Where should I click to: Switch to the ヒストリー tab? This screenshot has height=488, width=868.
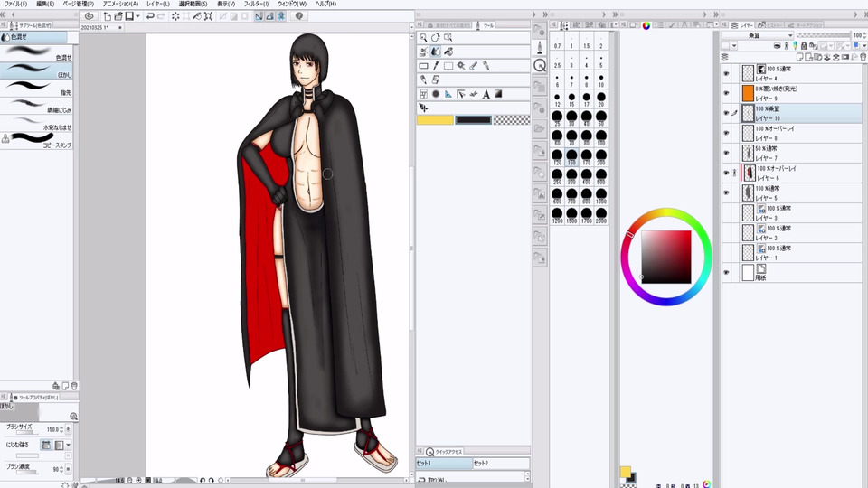coord(770,25)
